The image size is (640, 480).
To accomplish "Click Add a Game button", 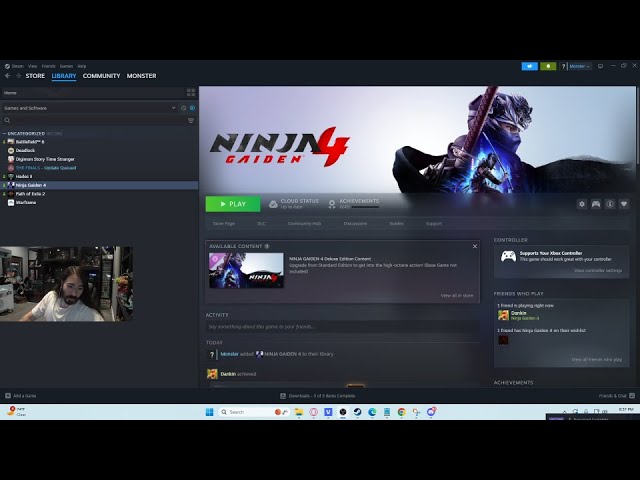I will click(20, 396).
